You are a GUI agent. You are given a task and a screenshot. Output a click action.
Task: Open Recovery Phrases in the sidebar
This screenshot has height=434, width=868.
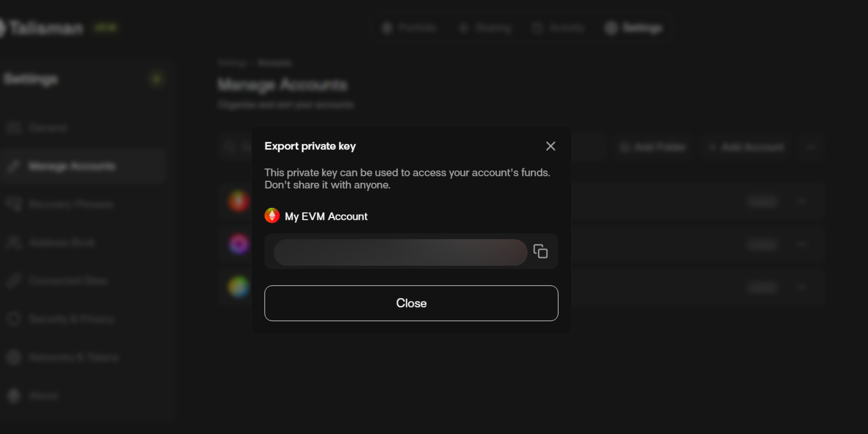tap(70, 204)
